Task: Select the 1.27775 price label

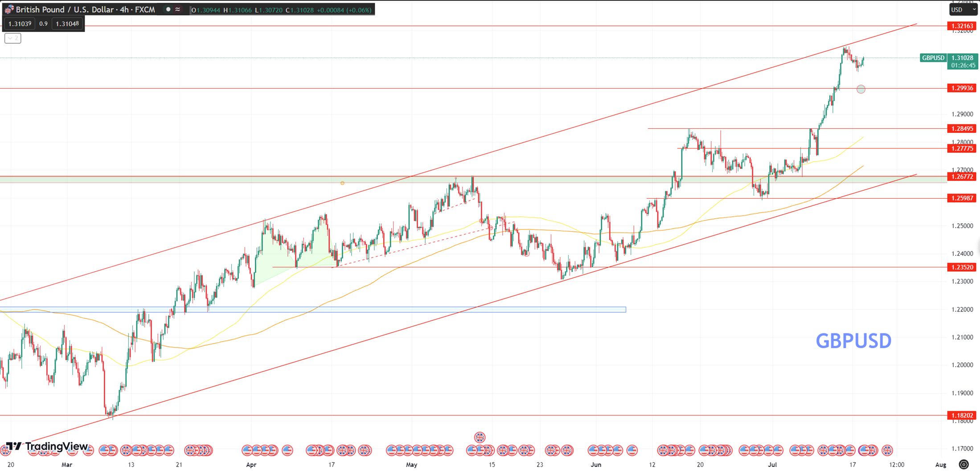Action: point(962,148)
